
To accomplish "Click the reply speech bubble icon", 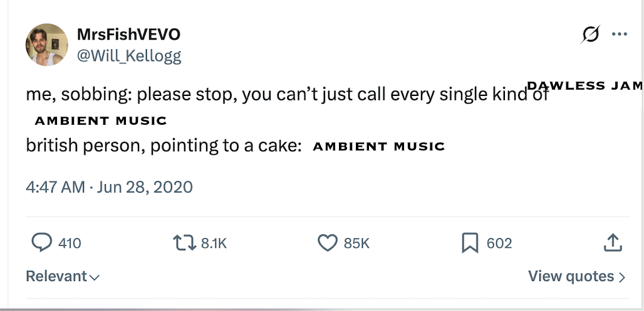I will point(41,243).
